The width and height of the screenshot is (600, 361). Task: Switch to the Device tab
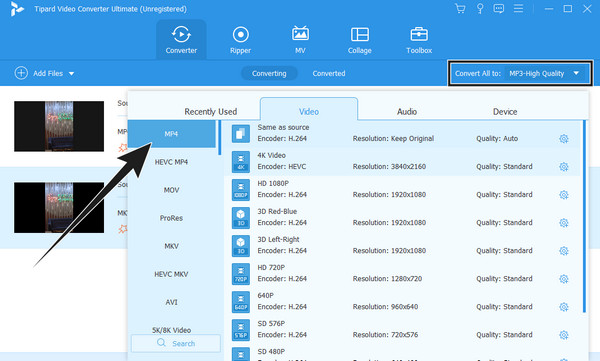(x=505, y=111)
